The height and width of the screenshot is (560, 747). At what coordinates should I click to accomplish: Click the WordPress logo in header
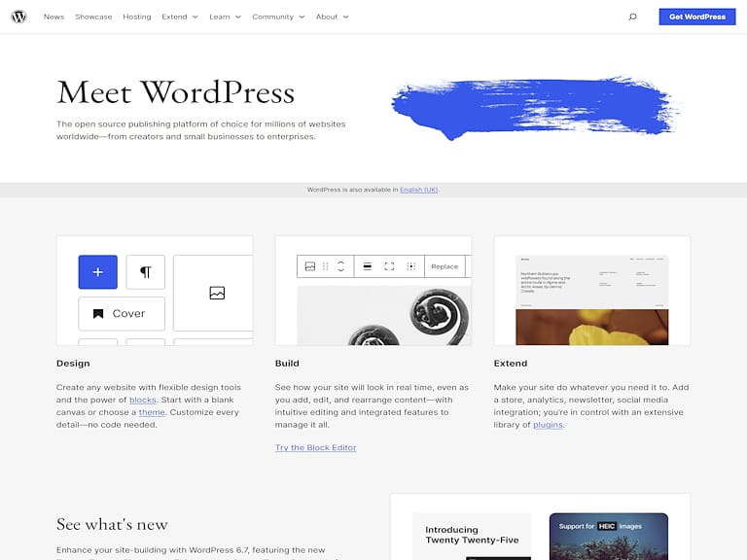pos(19,17)
